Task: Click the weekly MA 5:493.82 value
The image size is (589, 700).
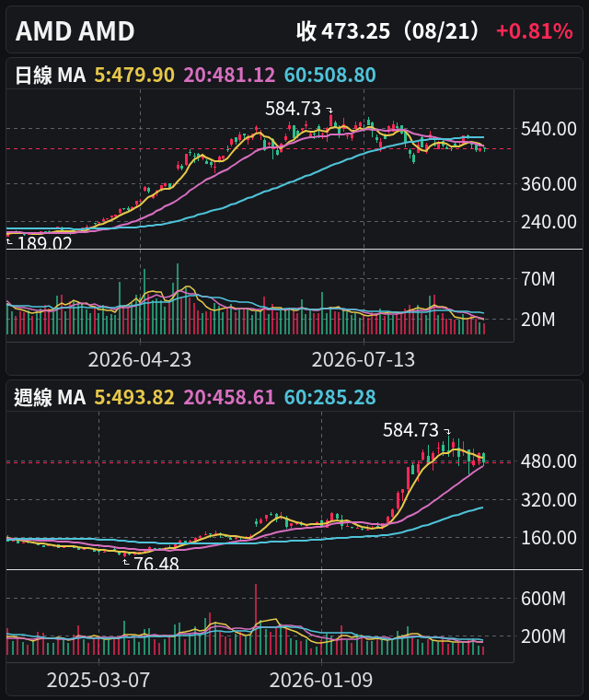Action: click(134, 397)
